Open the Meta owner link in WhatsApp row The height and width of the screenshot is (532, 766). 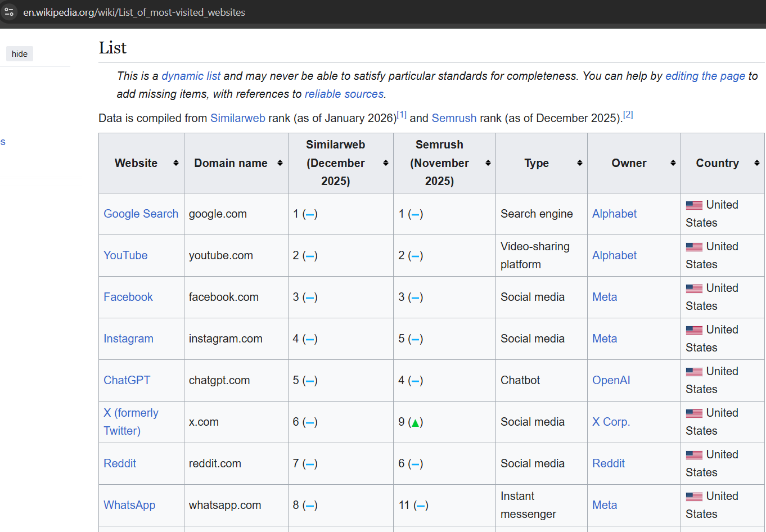point(605,505)
